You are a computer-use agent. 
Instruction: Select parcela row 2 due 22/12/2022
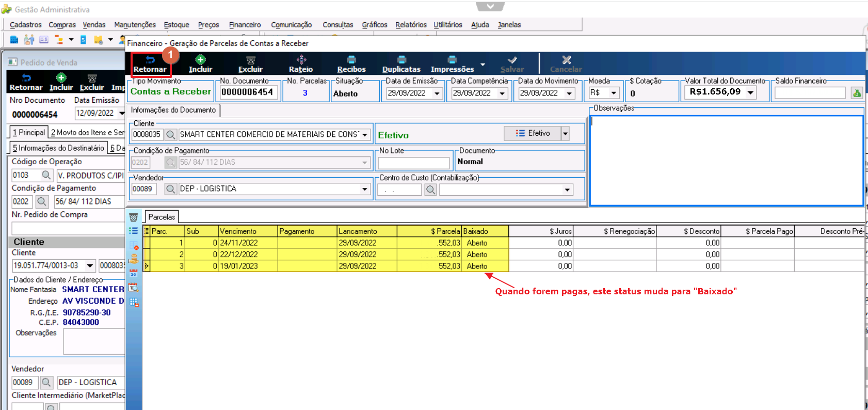coord(326,255)
